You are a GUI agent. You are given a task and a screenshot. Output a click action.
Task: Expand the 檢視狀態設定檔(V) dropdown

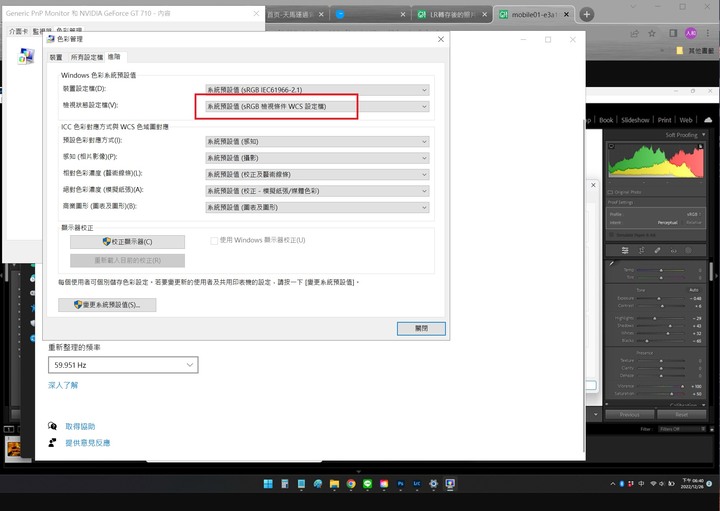tap(317, 107)
